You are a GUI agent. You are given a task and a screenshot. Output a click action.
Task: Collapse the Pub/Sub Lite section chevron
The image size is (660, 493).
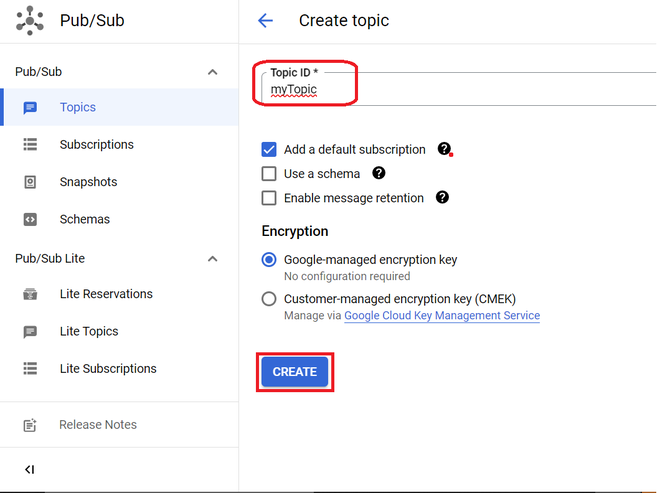212,259
